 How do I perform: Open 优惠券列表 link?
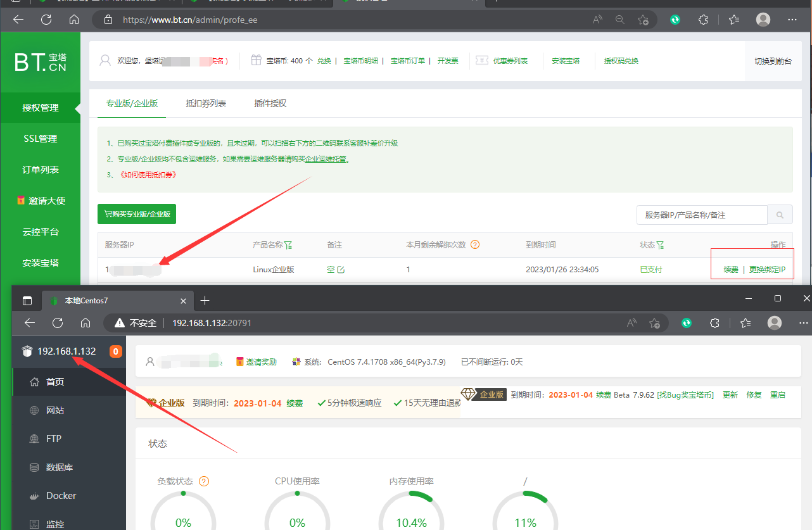click(511, 61)
